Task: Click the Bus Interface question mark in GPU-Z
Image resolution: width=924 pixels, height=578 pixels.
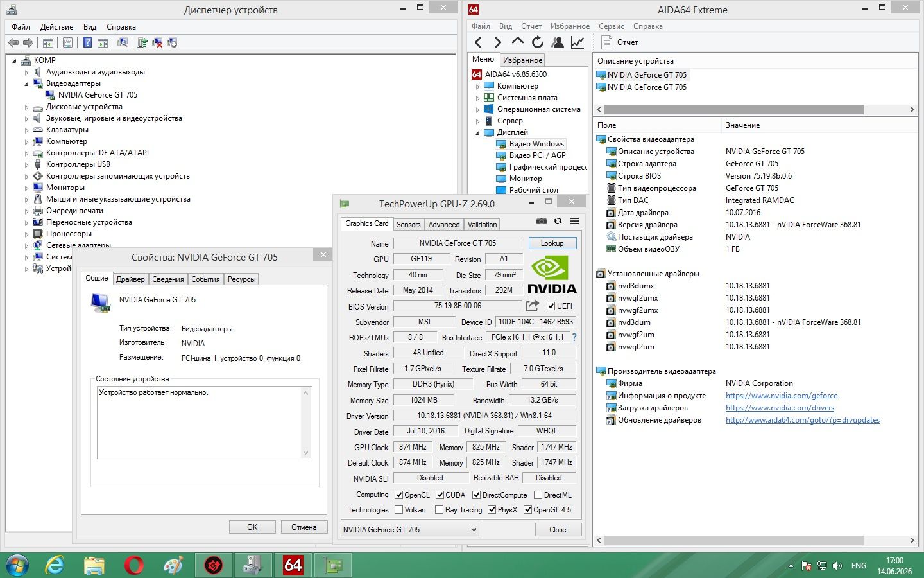Action: point(574,337)
